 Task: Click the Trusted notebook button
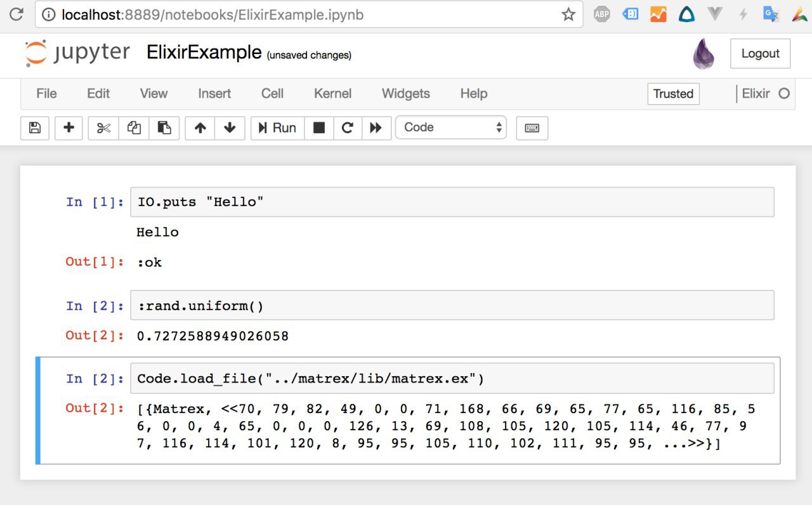tap(673, 93)
